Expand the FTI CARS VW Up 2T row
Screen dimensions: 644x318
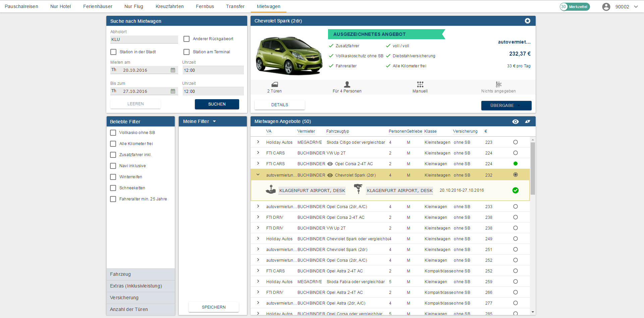(x=258, y=153)
